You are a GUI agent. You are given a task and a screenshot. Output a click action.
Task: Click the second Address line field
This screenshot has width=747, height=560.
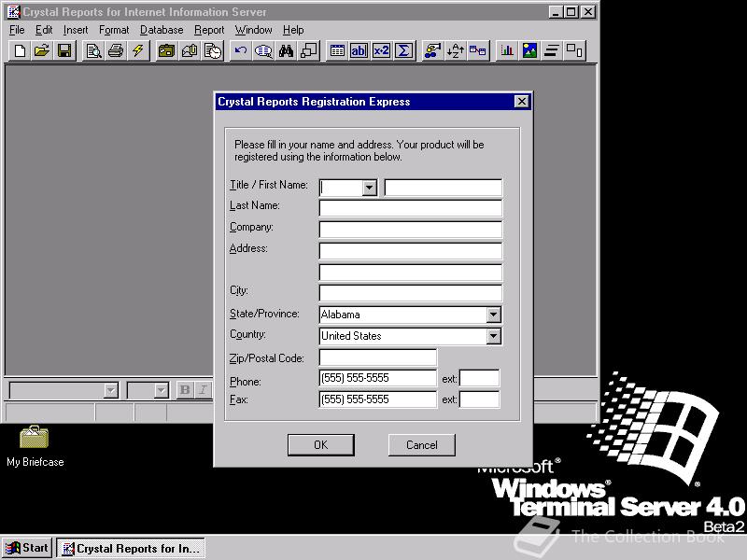pyautogui.click(x=410, y=273)
